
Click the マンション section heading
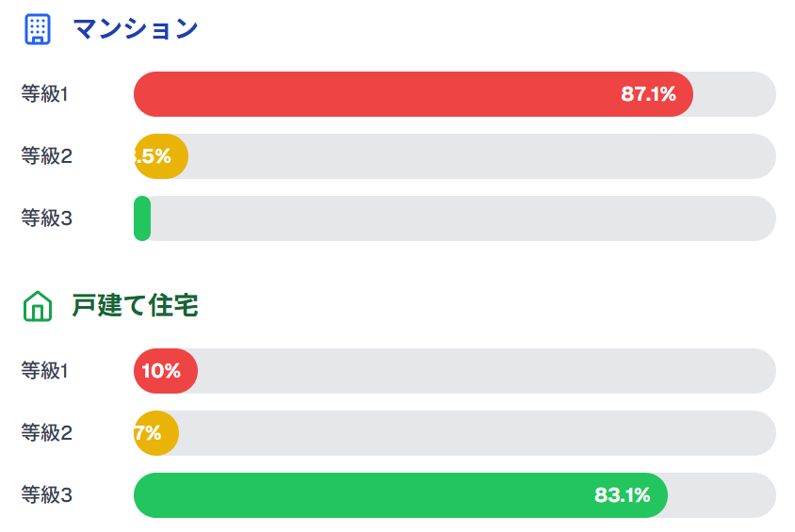tap(135, 29)
